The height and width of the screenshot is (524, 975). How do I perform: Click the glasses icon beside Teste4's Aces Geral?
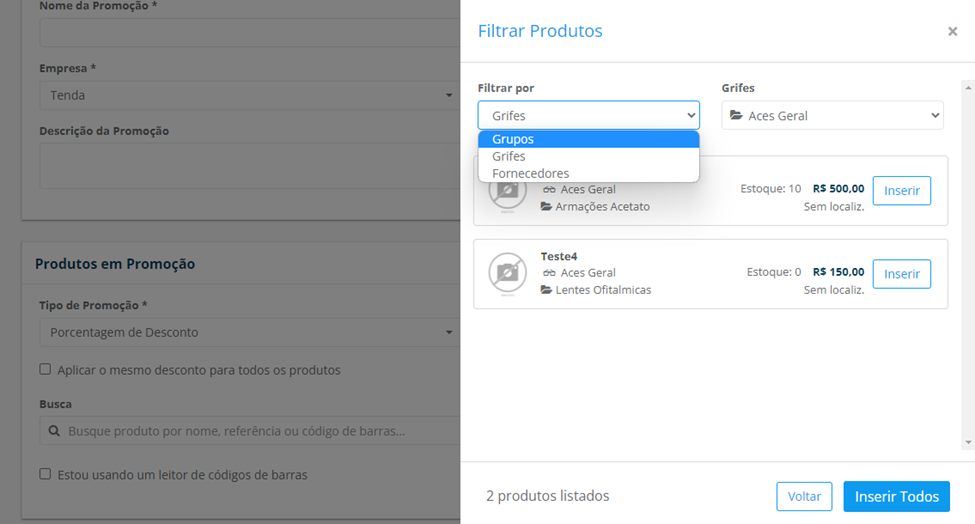(x=549, y=273)
